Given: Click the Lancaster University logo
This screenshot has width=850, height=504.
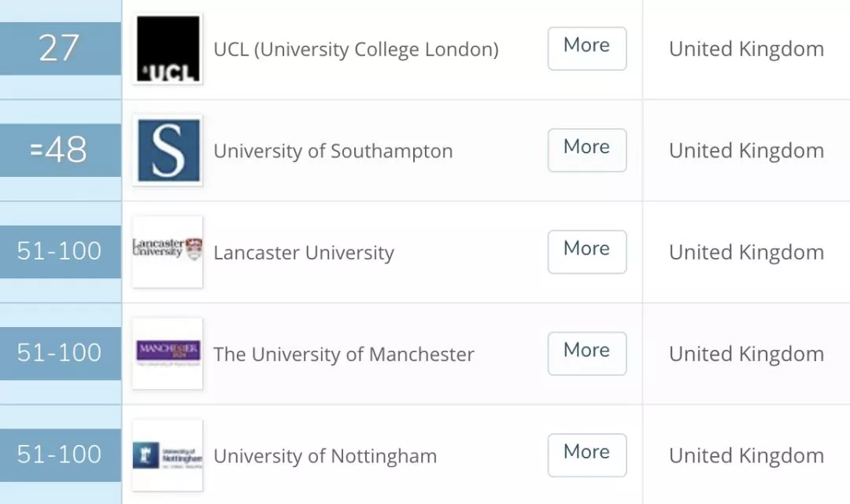Looking at the screenshot, I should (168, 252).
